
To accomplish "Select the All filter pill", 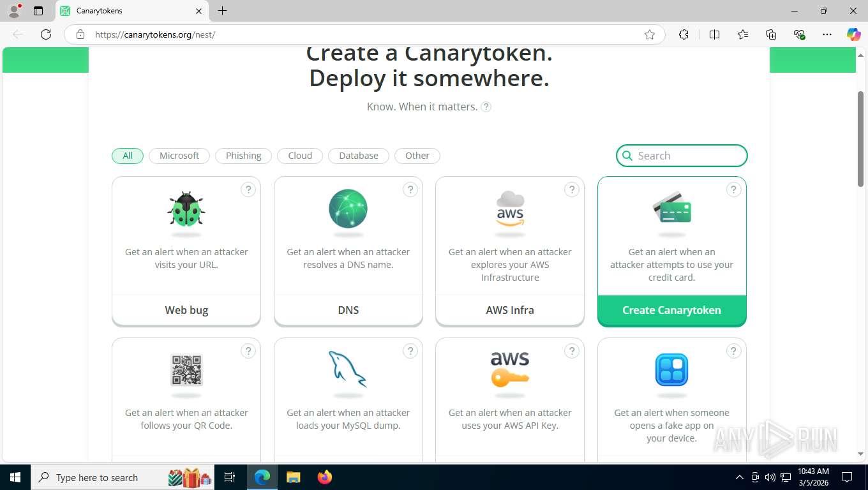I will tap(128, 156).
